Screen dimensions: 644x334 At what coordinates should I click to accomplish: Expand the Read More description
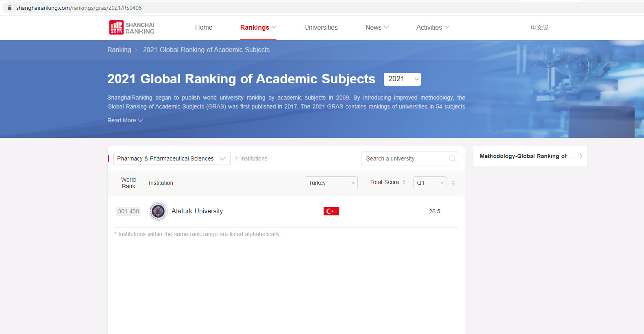(125, 121)
